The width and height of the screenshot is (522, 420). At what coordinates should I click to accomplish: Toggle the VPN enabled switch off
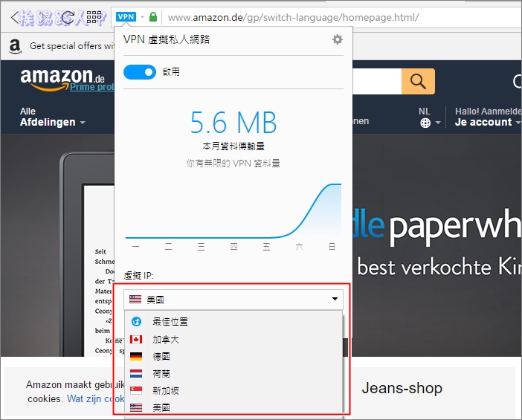140,72
